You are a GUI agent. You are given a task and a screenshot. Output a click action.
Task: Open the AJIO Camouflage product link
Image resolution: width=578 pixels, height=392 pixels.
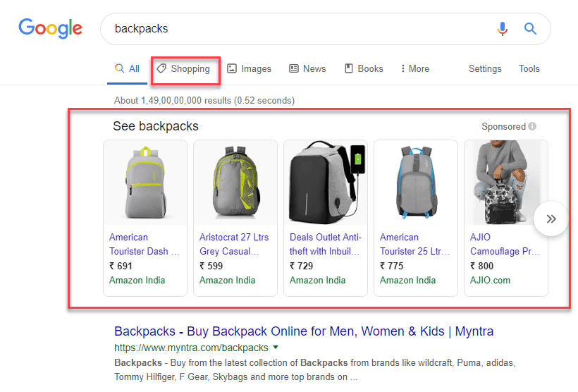[x=505, y=244]
